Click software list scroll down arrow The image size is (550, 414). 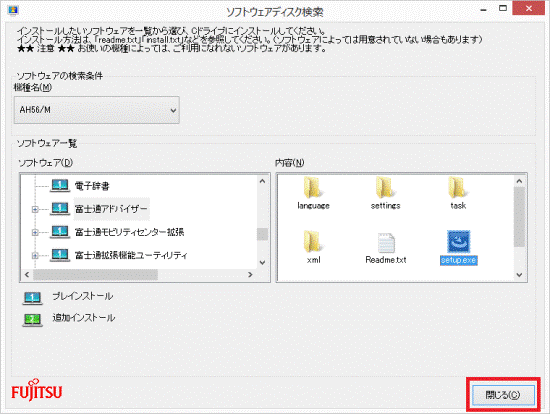pos(262,262)
